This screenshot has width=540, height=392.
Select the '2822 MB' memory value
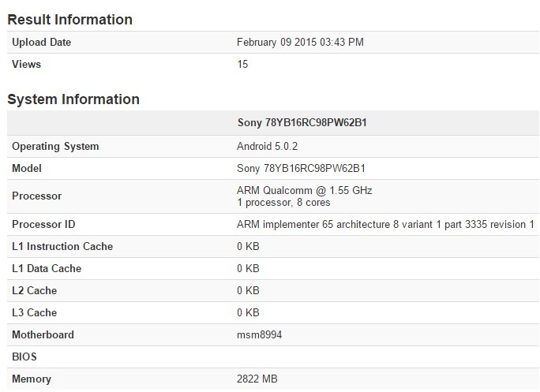[x=257, y=379]
